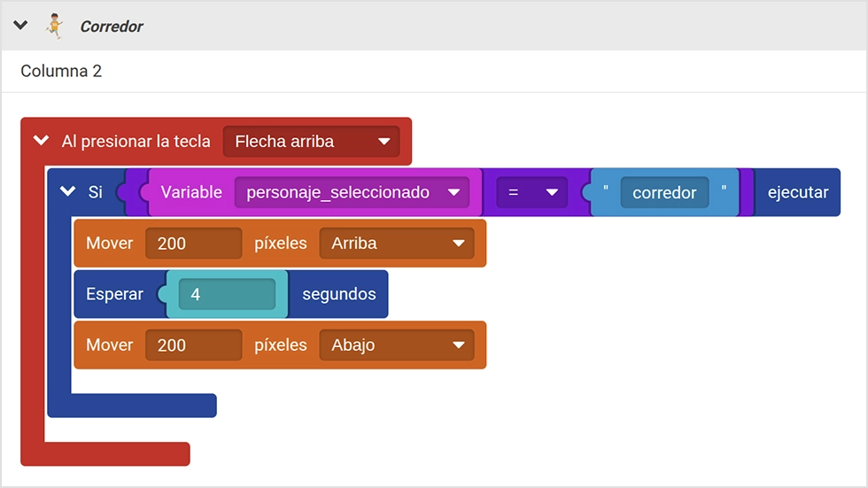The height and width of the screenshot is (488, 868).
Task: Click the Columna 2 label
Action: point(61,71)
